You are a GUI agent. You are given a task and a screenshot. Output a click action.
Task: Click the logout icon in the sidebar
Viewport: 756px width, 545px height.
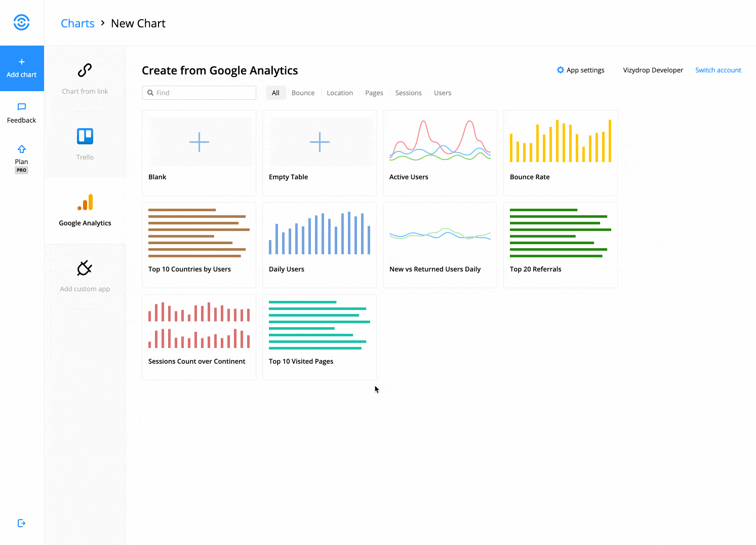tap(21, 523)
